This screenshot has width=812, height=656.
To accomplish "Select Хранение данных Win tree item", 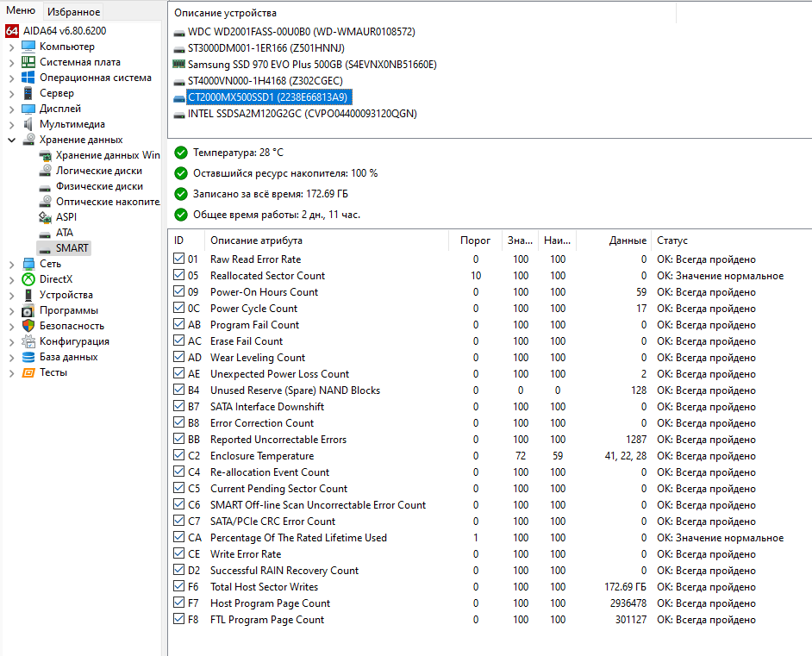I will [108, 155].
